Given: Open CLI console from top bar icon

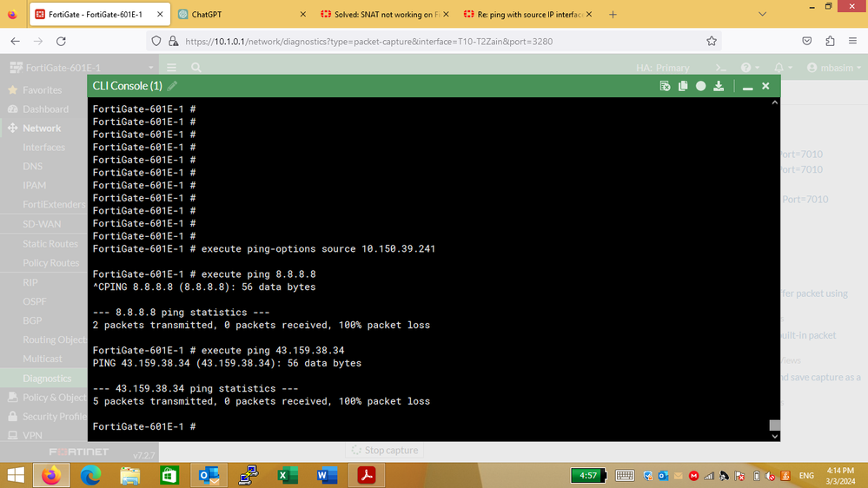Looking at the screenshot, I should [x=721, y=68].
